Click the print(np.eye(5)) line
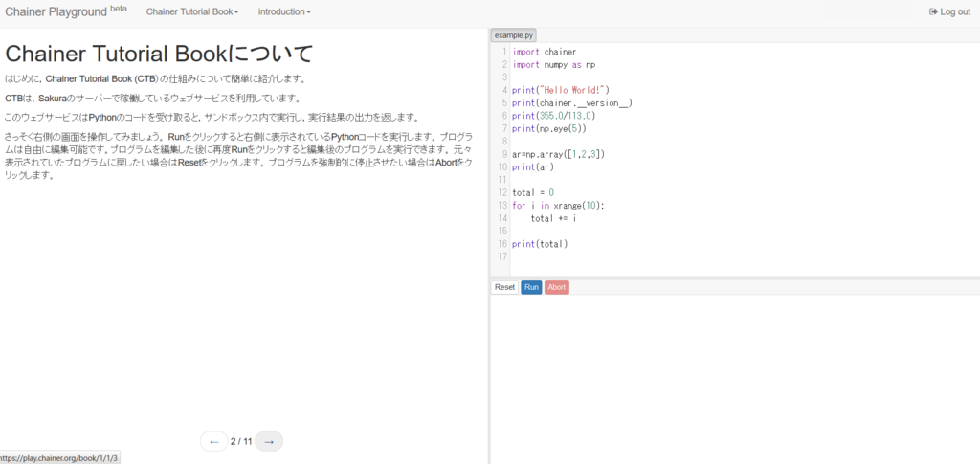980x464 pixels. [548, 128]
